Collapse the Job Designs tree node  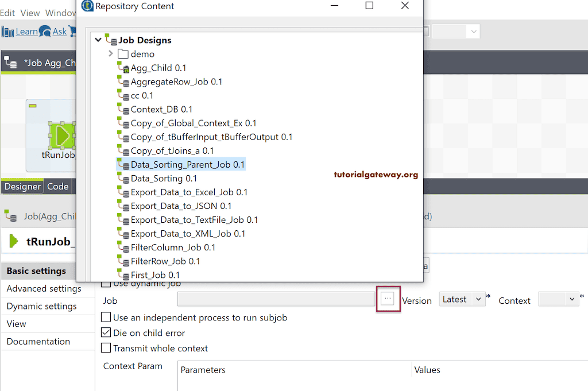click(98, 40)
